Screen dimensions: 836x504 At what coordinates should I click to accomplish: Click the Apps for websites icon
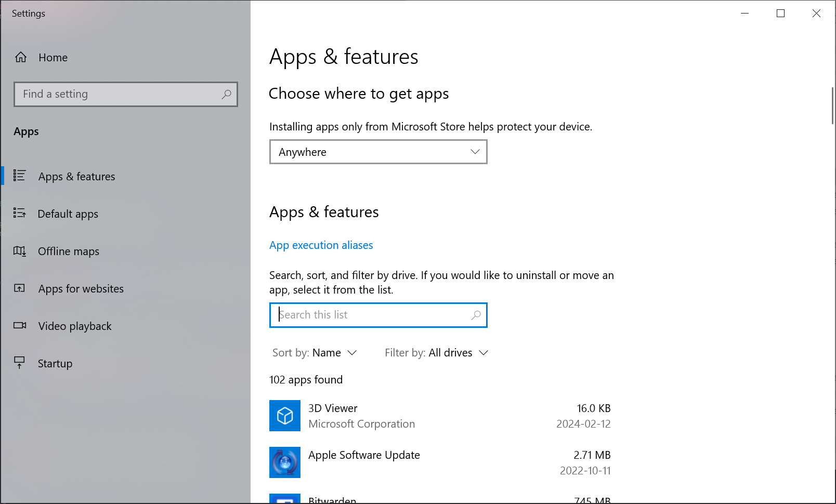click(20, 288)
